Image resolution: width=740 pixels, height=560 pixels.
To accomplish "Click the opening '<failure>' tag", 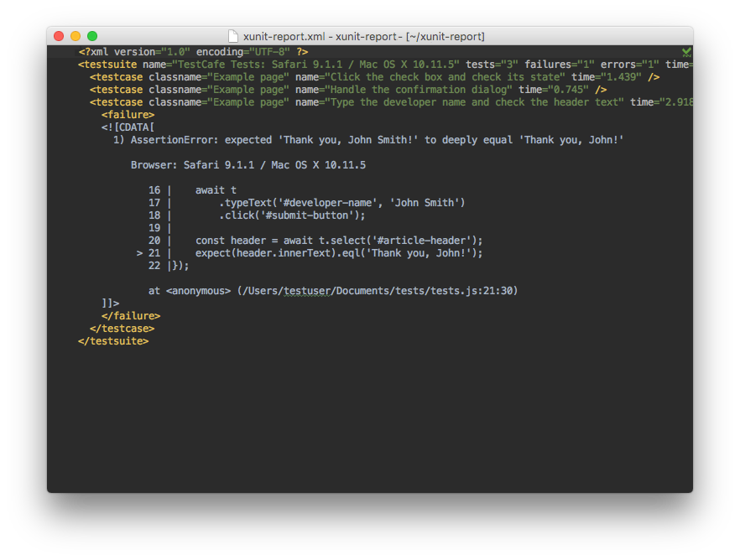I will (128, 115).
